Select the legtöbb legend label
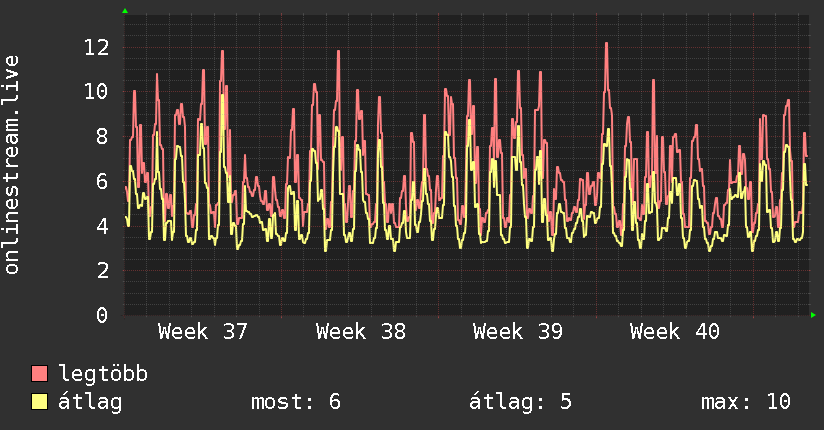 click(103, 373)
